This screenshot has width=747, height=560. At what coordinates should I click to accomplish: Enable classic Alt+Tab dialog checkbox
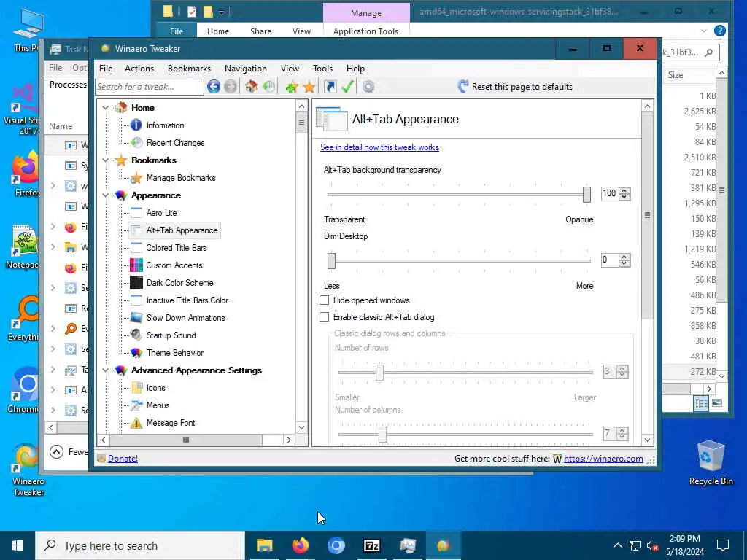[x=325, y=317]
